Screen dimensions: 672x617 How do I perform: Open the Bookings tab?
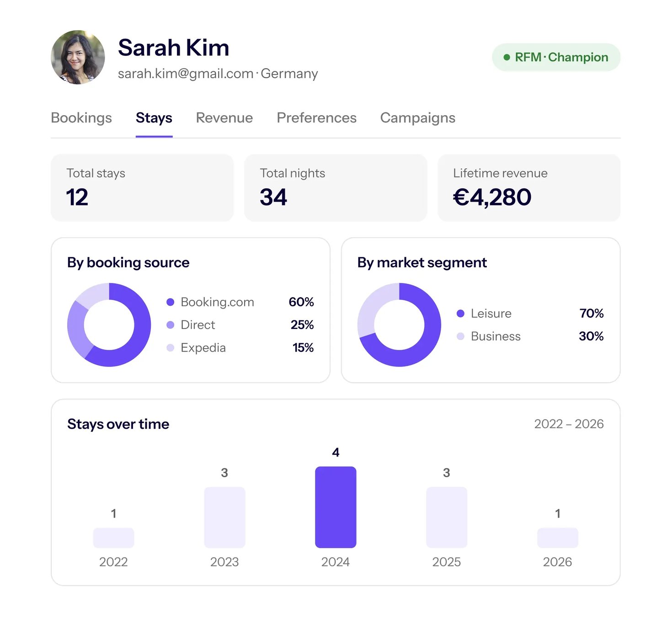click(x=81, y=118)
